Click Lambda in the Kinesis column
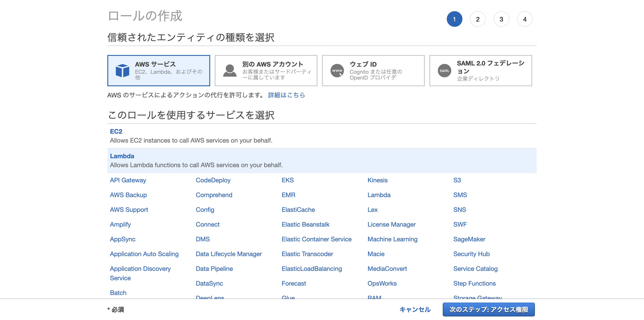Viewport: 644px width, 320px height. pyautogui.click(x=379, y=195)
